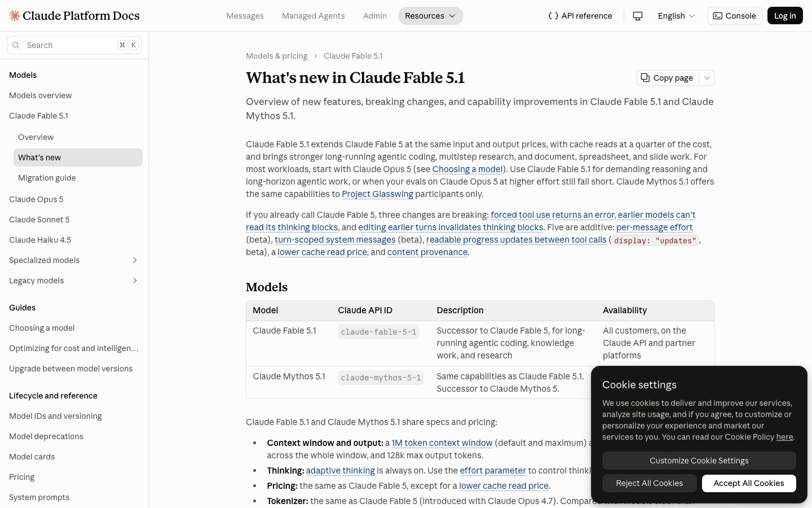The width and height of the screenshot is (812, 508).
Task: Focus the Search input field
Action: pyautogui.click(x=74, y=45)
